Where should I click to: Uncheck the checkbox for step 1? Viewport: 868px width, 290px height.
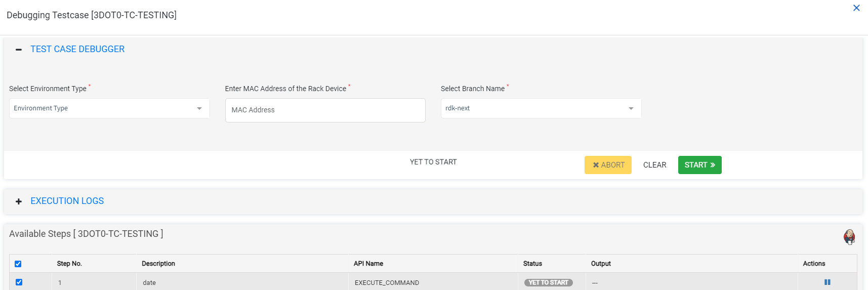tap(19, 282)
